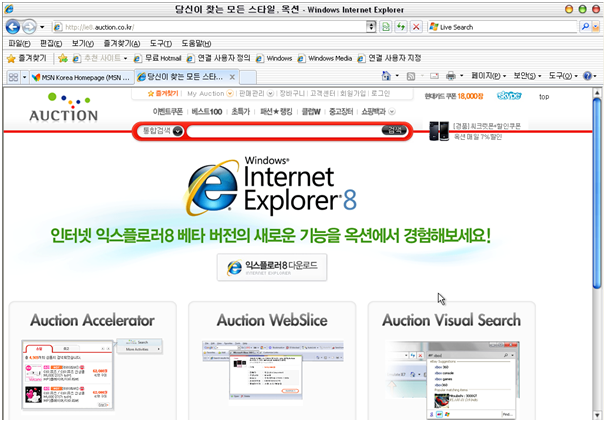Screen dimensions: 606x422
Task: Click the 익스플로러8 다운로드 download button
Action: tap(272, 267)
